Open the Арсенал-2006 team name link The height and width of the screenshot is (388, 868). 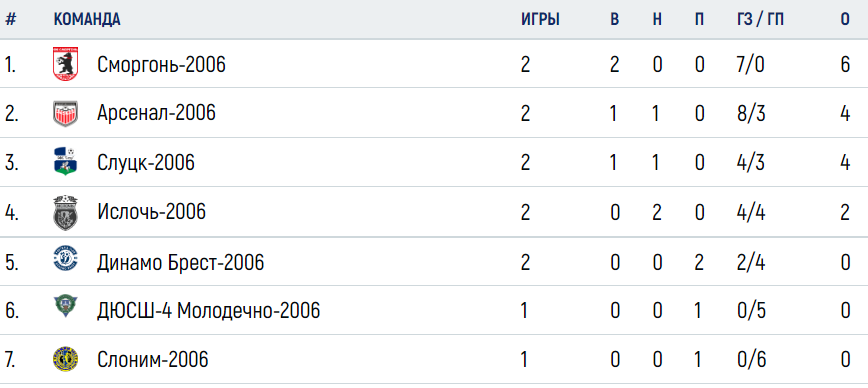(x=156, y=113)
